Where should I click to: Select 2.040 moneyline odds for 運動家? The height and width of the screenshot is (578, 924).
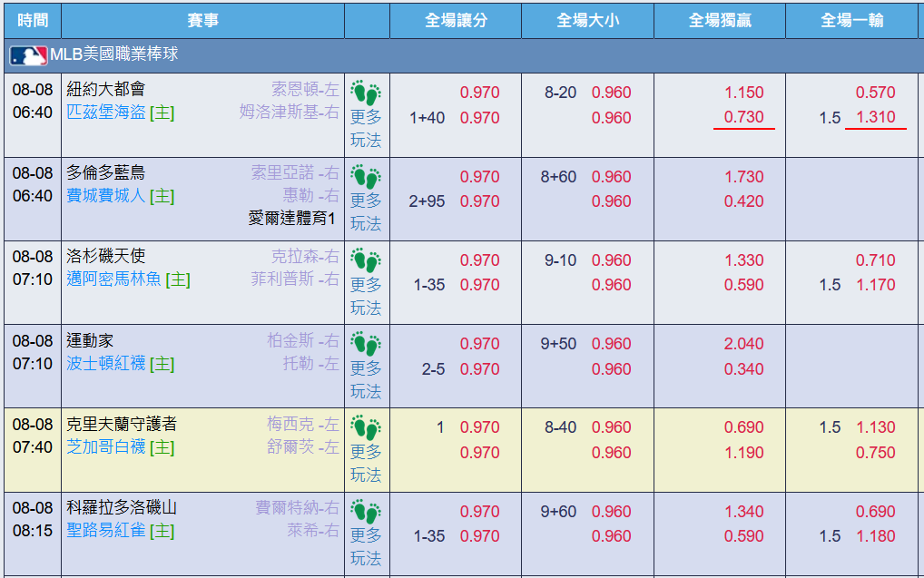[743, 344]
